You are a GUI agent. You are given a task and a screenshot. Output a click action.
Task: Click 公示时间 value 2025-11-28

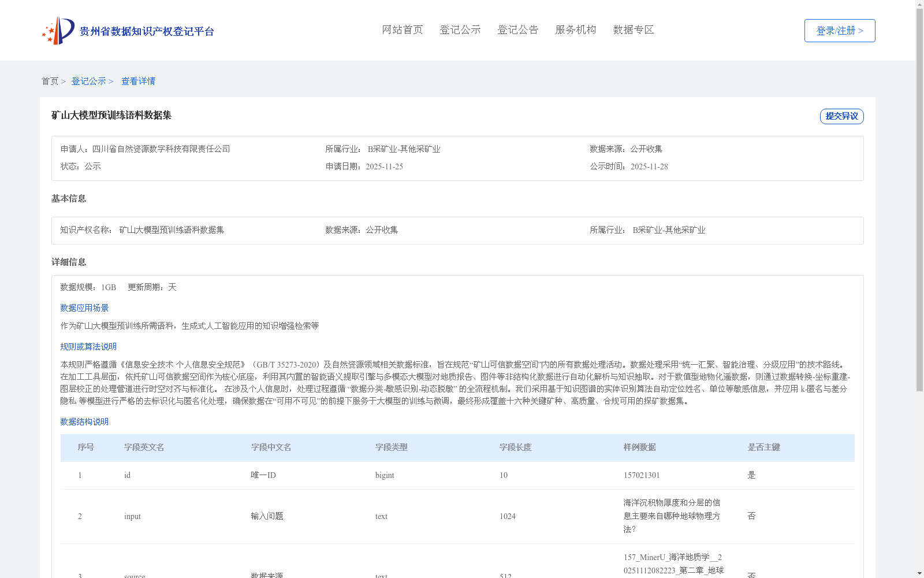click(x=649, y=166)
